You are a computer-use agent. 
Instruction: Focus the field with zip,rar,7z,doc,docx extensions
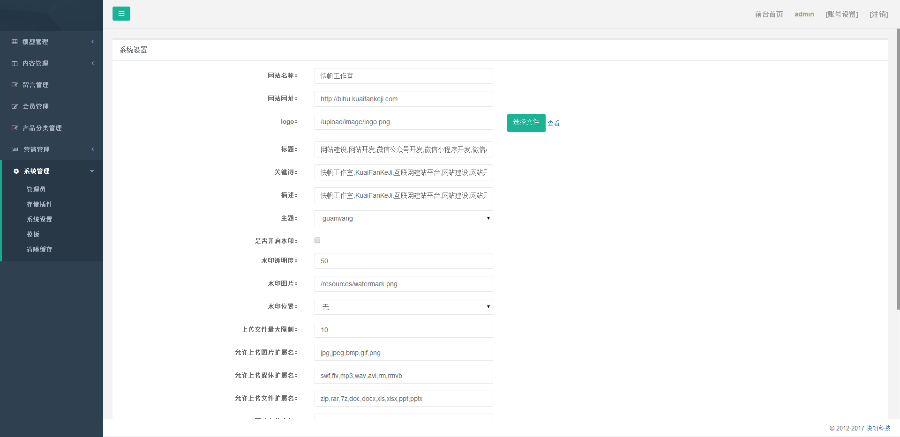[404, 399]
